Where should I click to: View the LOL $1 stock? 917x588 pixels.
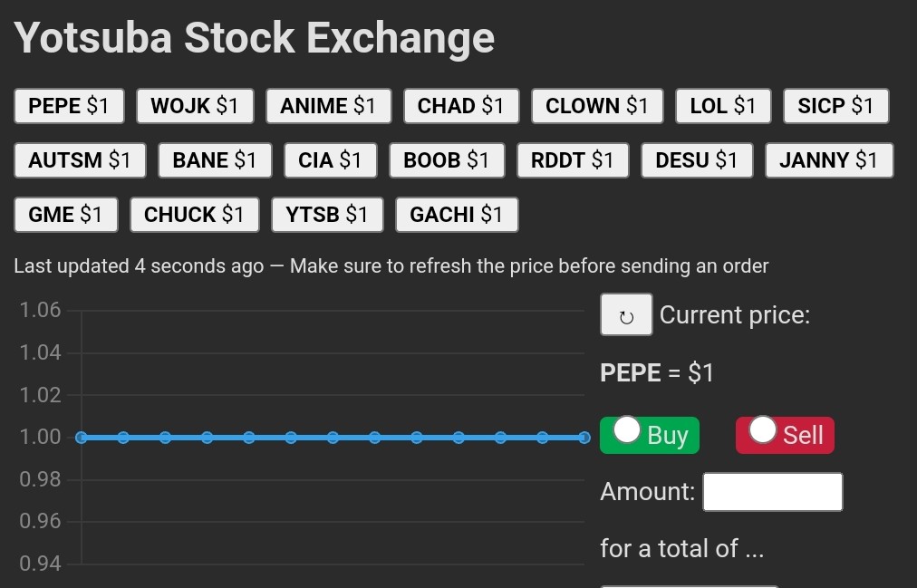point(723,106)
